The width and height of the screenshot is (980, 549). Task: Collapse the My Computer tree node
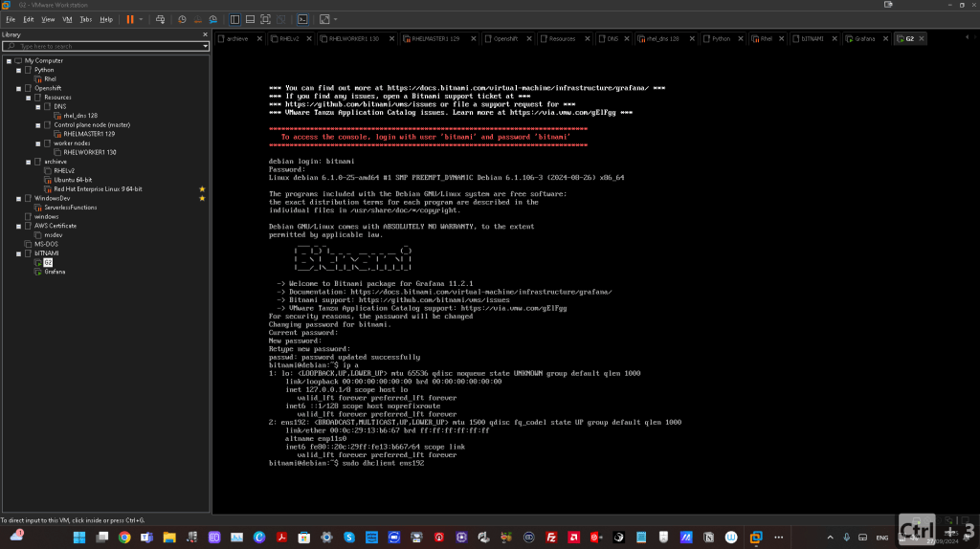[9, 61]
